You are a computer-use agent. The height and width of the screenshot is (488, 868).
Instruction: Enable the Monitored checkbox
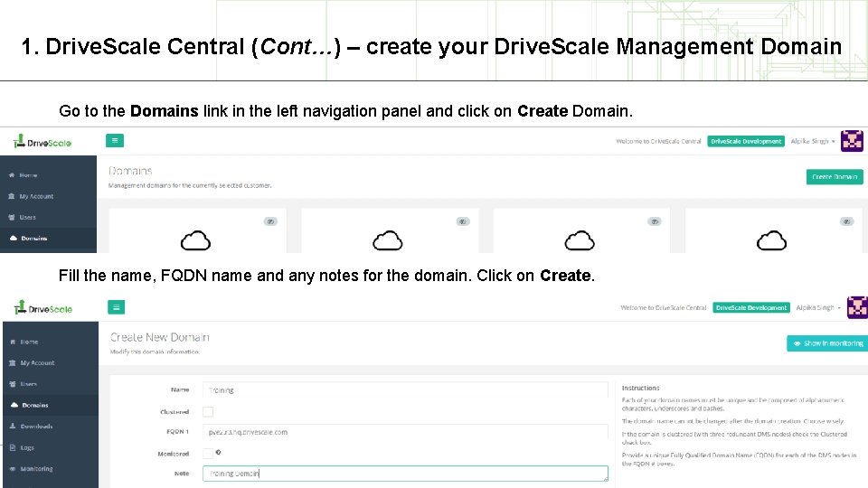click(208, 453)
